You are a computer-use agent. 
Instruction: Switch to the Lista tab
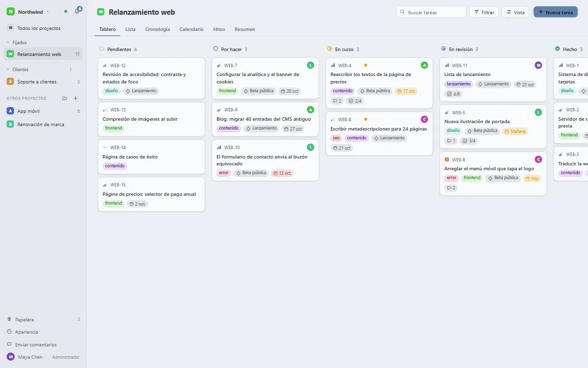coord(130,29)
